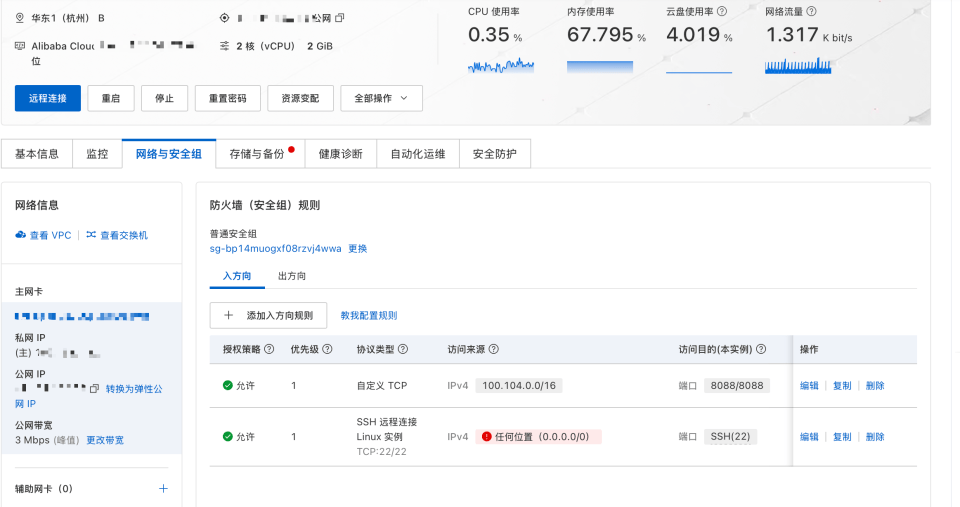Select the 出方向 rules tab
Image resolution: width=960 pixels, height=507 pixels.
pyautogui.click(x=292, y=276)
